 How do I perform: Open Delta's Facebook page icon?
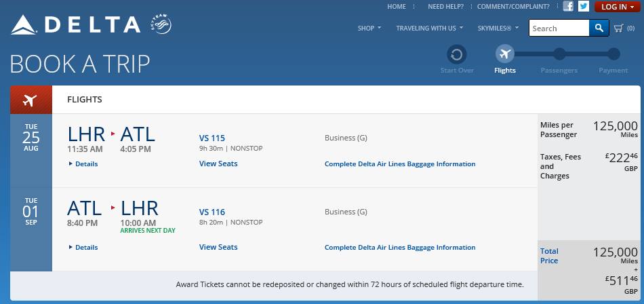coord(568,7)
